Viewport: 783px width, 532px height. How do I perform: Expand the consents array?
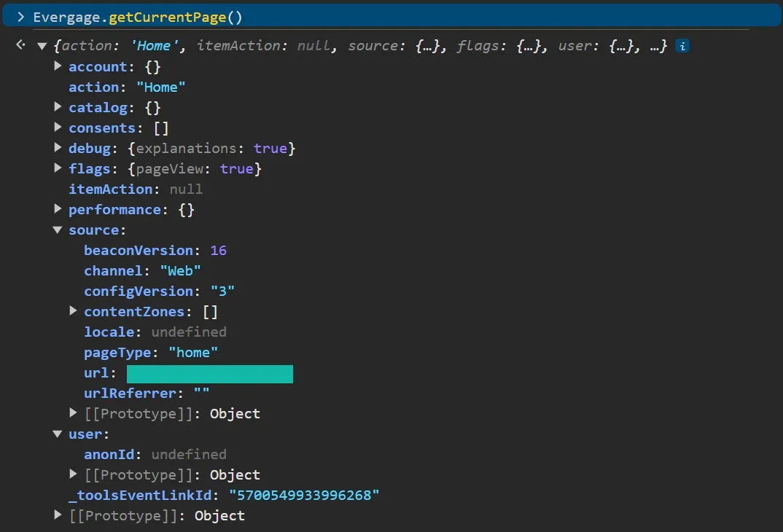pyautogui.click(x=58, y=128)
